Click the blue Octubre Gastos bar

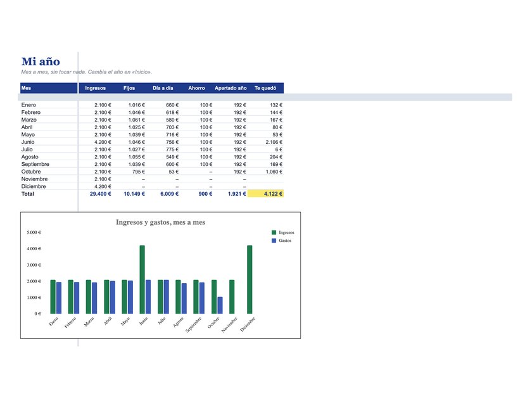[220, 305]
